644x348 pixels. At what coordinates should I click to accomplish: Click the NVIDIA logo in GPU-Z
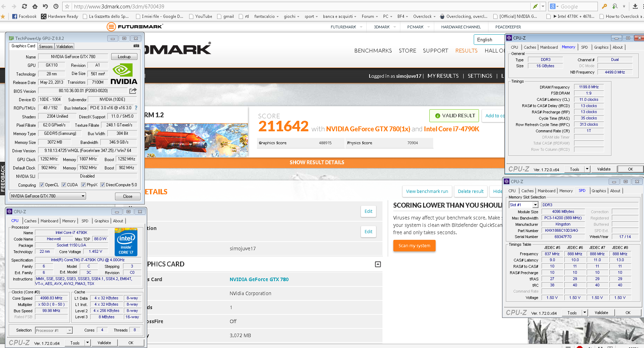124,74
